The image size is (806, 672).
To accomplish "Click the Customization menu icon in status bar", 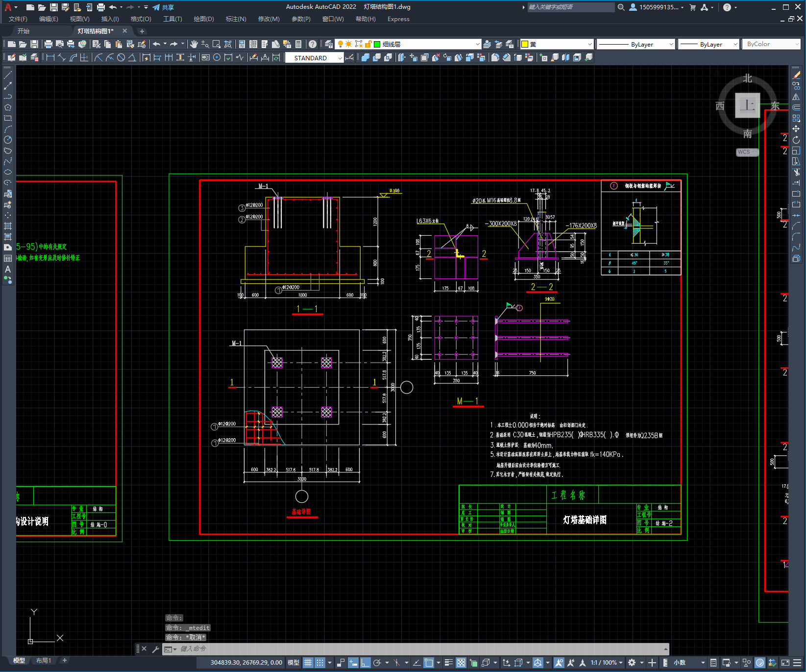I will pyautogui.click(x=798, y=663).
